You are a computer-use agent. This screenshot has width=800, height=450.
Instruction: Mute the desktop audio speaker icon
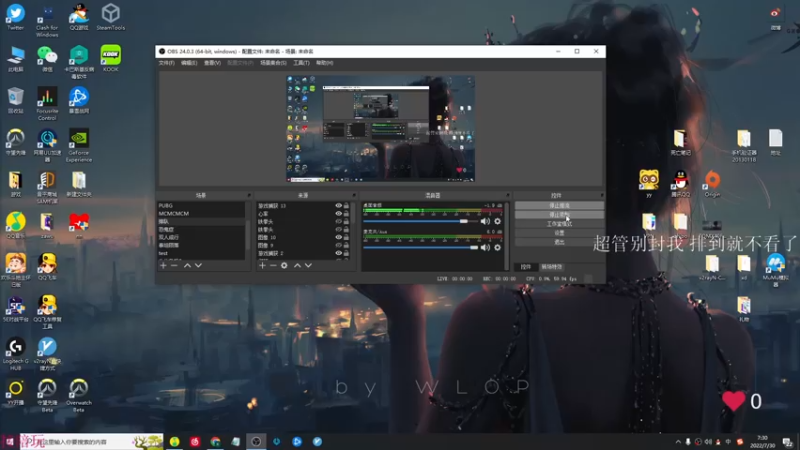[485, 221]
